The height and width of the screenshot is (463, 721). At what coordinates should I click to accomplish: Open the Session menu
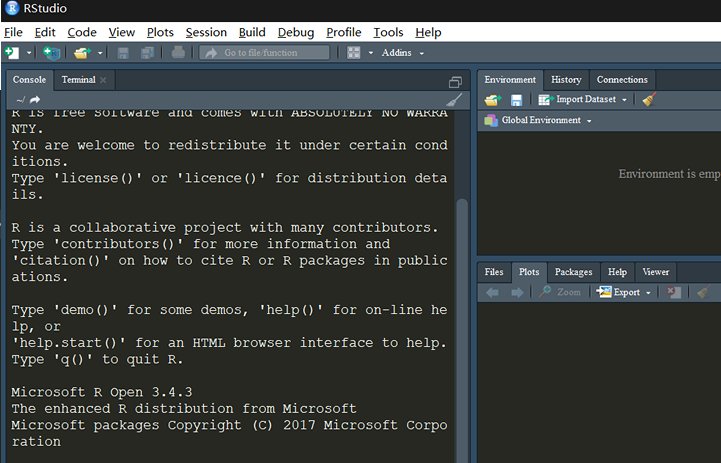206,32
